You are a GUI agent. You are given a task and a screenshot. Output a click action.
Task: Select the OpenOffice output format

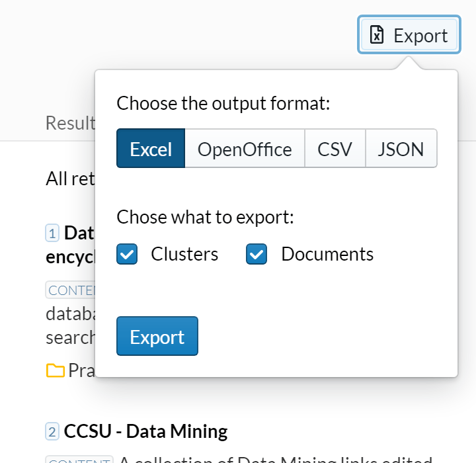click(x=245, y=148)
